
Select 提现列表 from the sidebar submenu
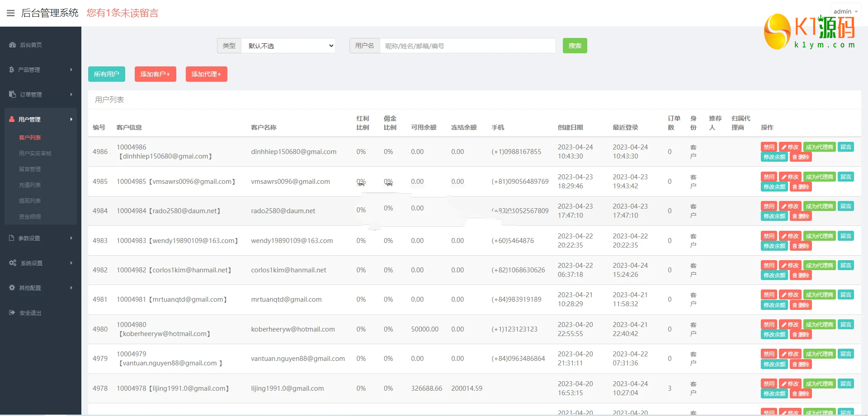tap(30, 201)
